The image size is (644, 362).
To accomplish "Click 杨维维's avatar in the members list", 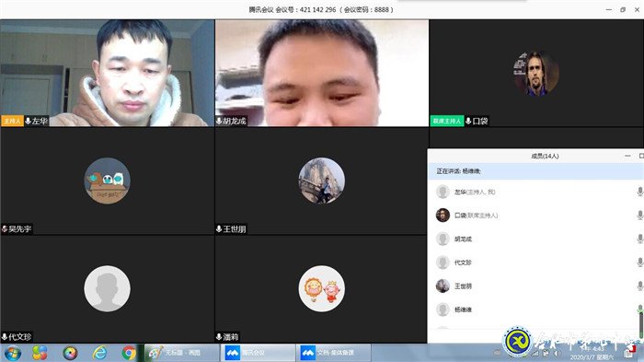I will pos(443,309).
